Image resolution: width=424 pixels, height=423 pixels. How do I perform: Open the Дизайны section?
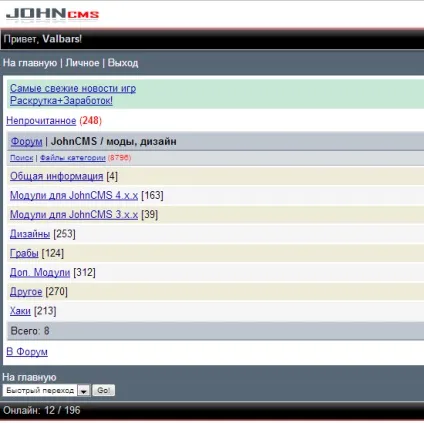[x=30, y=234]
